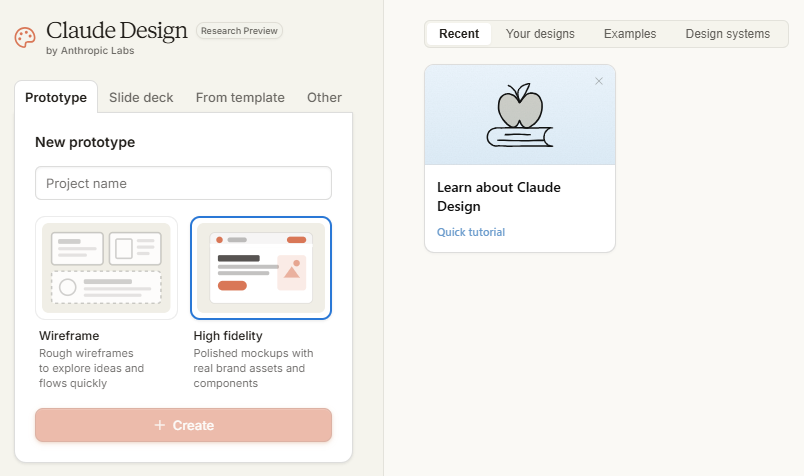The width and height of the screenshot is (804, 476).
Task: Click the plus icon on Create button
Action: coord(160,425)
